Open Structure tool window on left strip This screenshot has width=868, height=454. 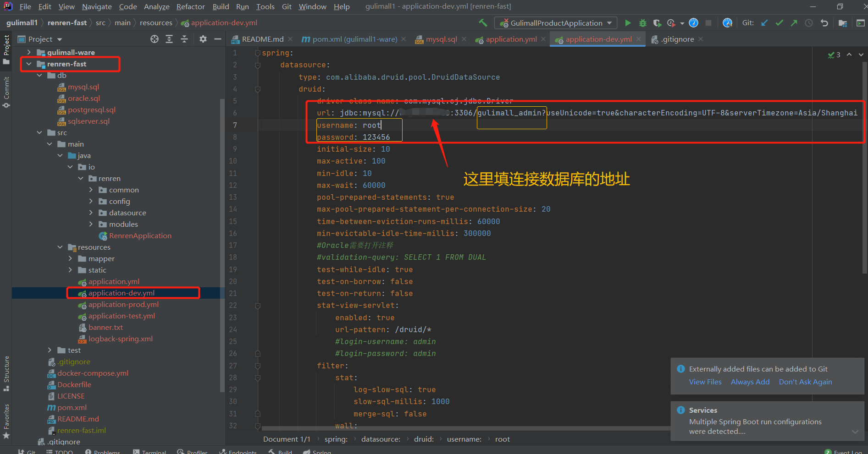pos(6,373)
